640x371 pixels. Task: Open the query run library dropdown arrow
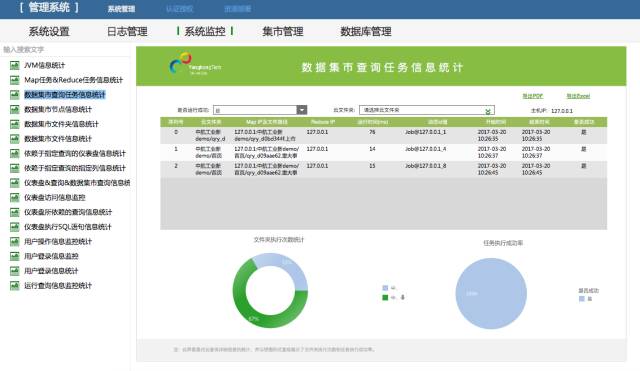click(302, 110)
